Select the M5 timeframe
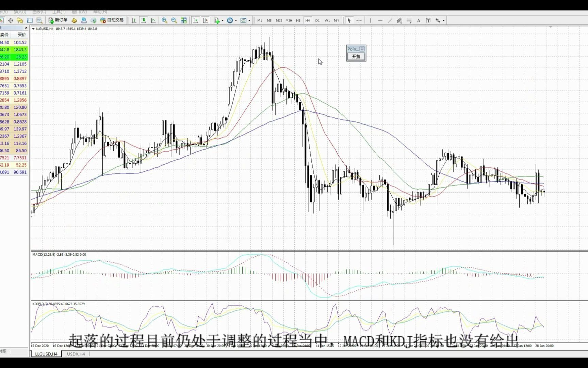This screenshot has height=368, width=588. click(269, 20)
